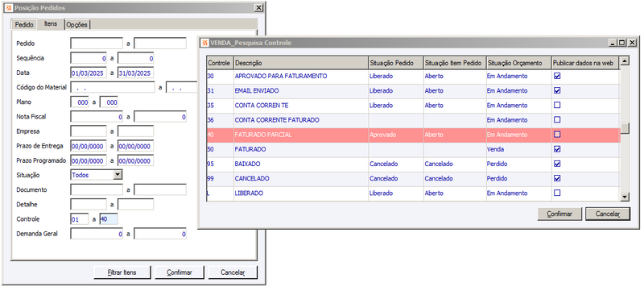Tick web publish checkbox for FATURADO PARCIAL
644x291 pixels.
pyautogui.click(x=557, y=135)
